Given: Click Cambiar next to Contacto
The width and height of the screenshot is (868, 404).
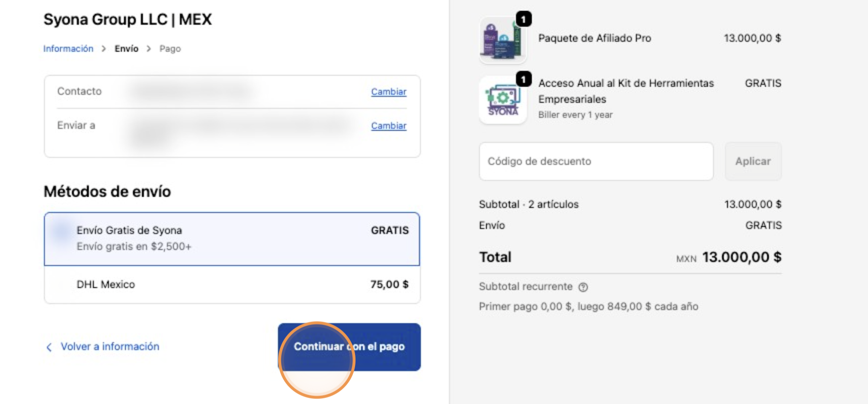Looking at the screenshot, I should [388, 92].
